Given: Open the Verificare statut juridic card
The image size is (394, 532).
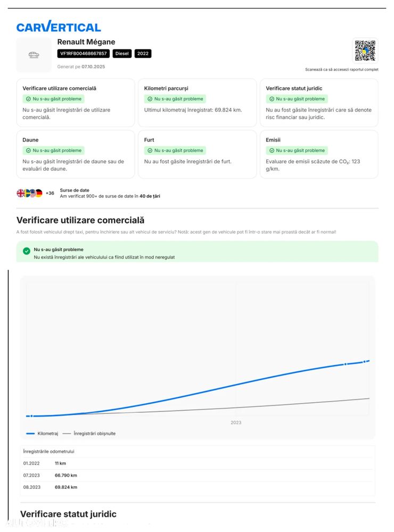Looking at the screenshot, I should point(318,102).
